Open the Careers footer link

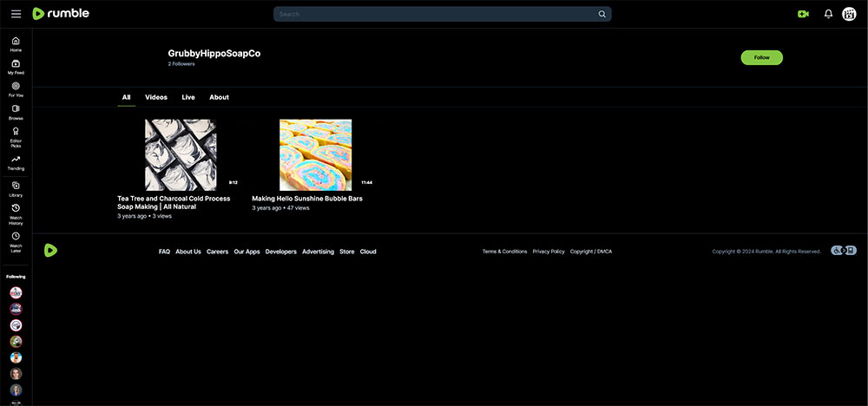(x=218, y=251)
